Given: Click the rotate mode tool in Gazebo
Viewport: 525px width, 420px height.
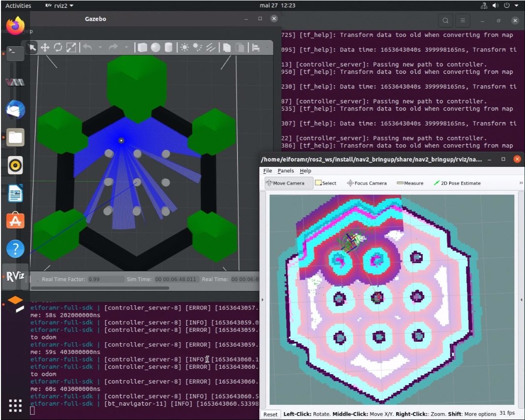Looking at the screenshot, I should click(x=58, y=47).
